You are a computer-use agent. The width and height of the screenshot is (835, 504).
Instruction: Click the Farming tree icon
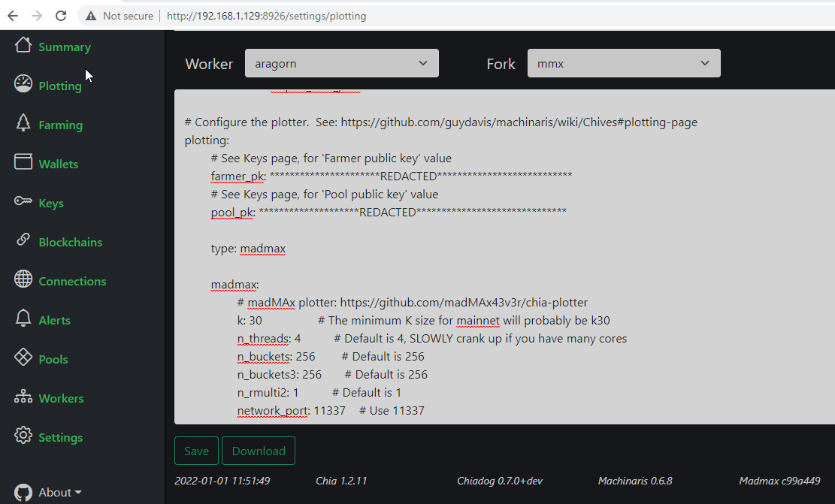tap(23, 122)
